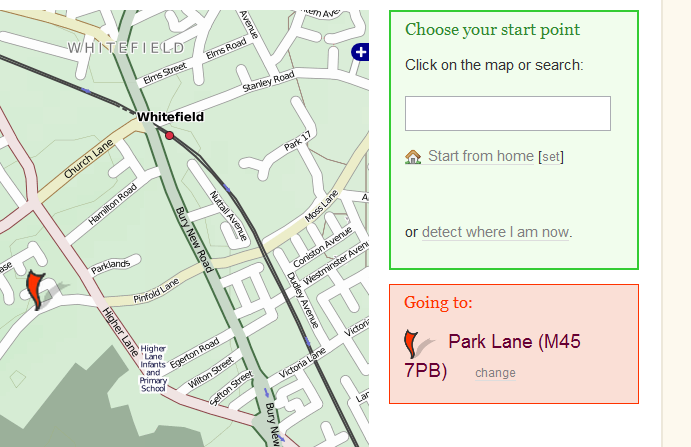Click the Whitefield station label on map
The width and height of the screenshot is (691, 447).
coord(170,117)
